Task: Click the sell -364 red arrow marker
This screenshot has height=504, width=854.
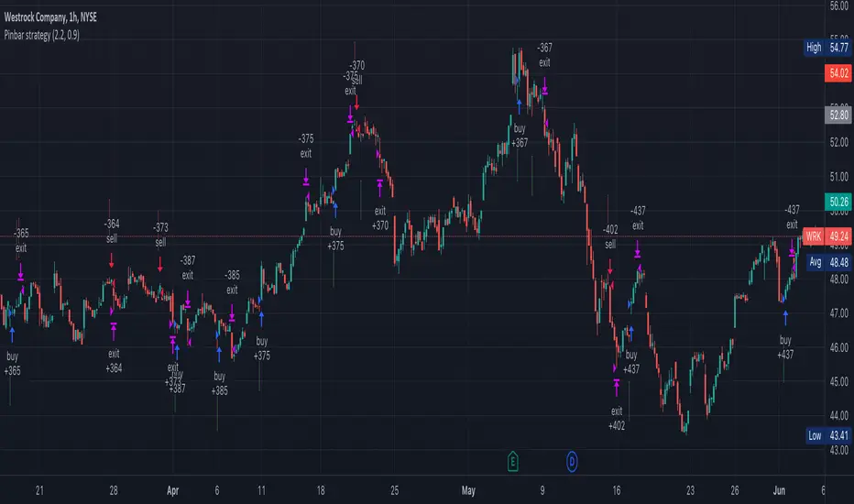Action: coord(111,260)
